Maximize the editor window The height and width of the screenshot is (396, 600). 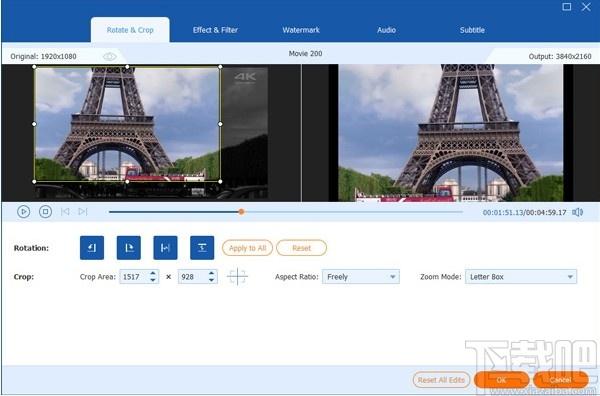point(567,7)
